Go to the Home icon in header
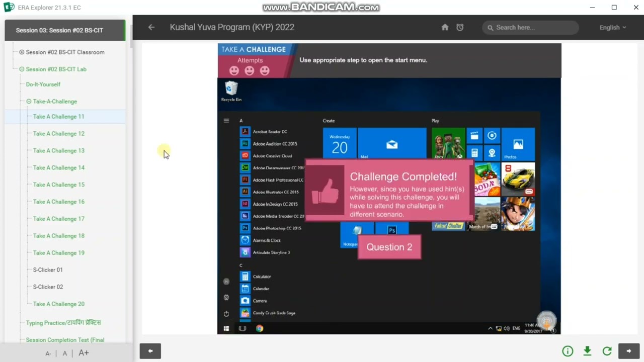Image resolution: width=644 pixels, height=362 pixels. (445, 27)
